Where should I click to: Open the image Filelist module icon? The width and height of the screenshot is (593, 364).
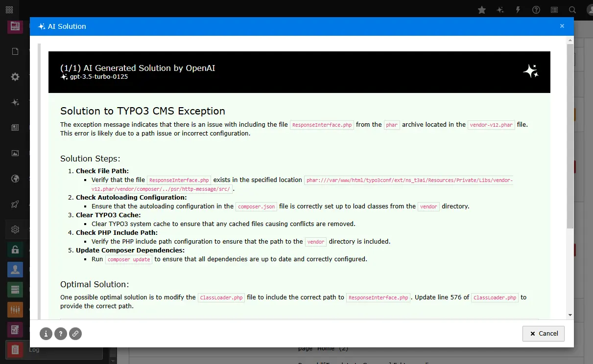point(15,153)
